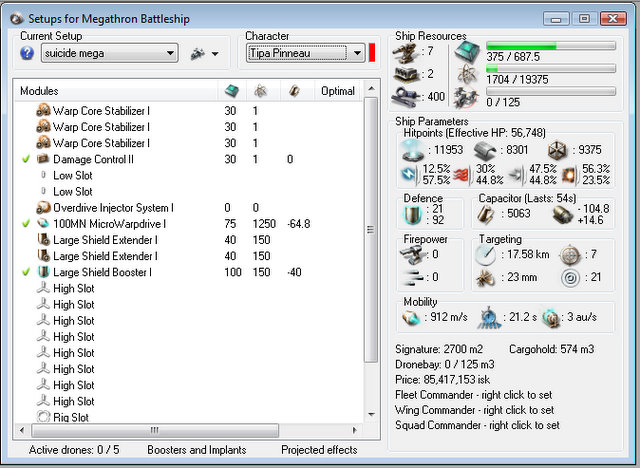Click the modules list scroll-down arrow
Screen dimensions: 640x468
coord(371,415)
